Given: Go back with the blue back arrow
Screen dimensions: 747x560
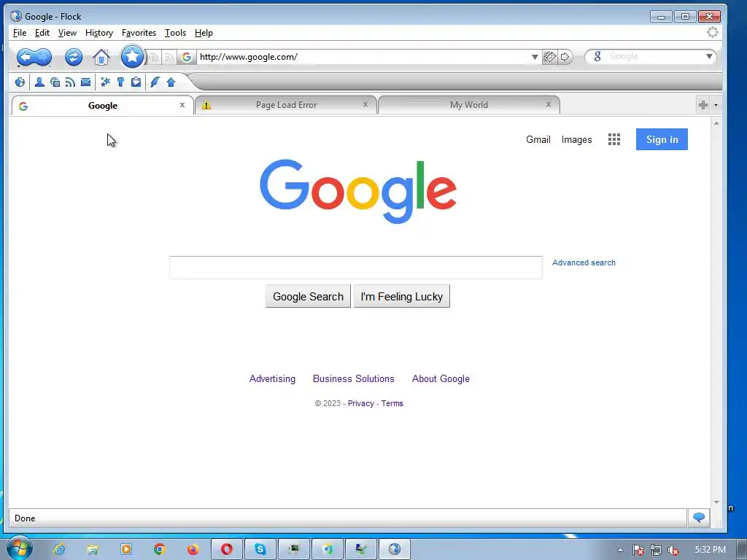Looking at the screenshot, I should [26, 57].
